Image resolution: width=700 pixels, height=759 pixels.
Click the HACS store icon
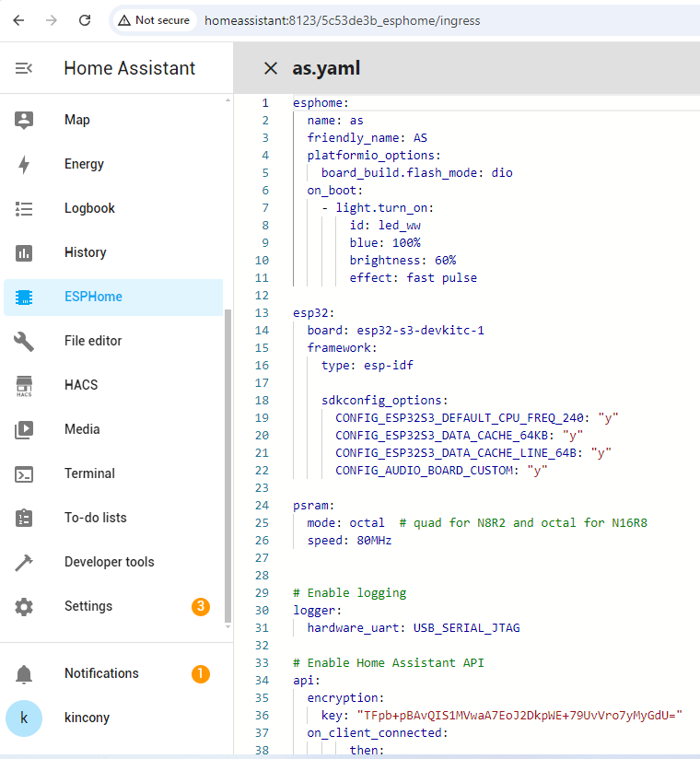point(24,385)
